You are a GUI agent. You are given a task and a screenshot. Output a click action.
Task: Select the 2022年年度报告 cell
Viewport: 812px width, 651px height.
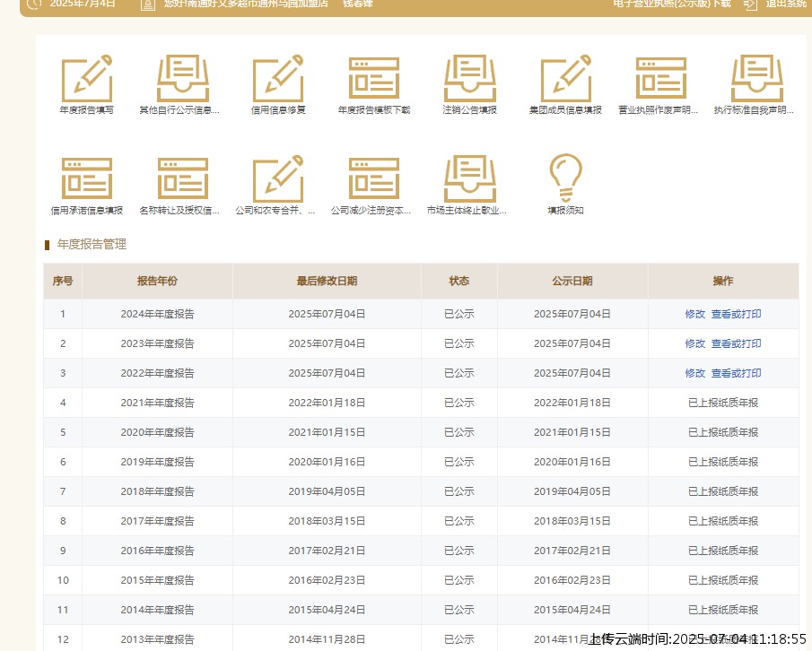(x=157, y=373)
